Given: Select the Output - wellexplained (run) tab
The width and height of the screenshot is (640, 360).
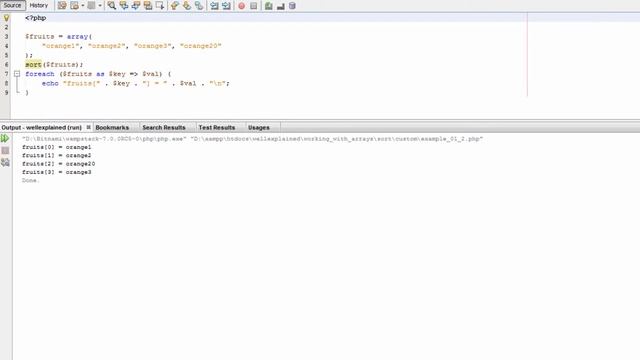Looking at the screenshot, I should [x=42, y=127].
